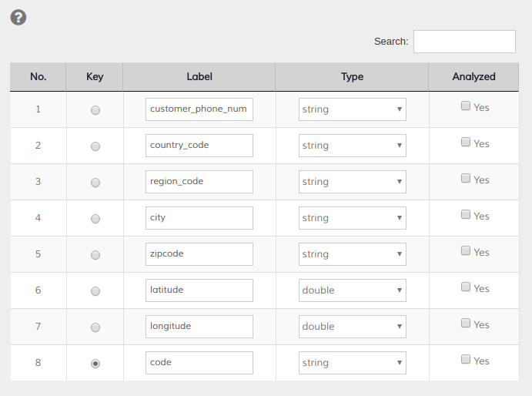Open the zipcode row Type dropdown
532x396 pixels.
point(352,254)
